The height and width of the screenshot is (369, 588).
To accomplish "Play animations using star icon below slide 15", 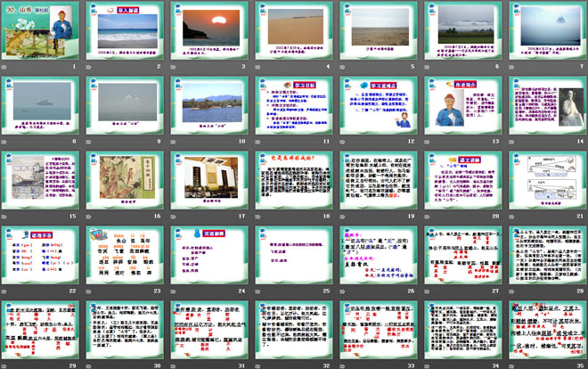I will click(4, 217).
